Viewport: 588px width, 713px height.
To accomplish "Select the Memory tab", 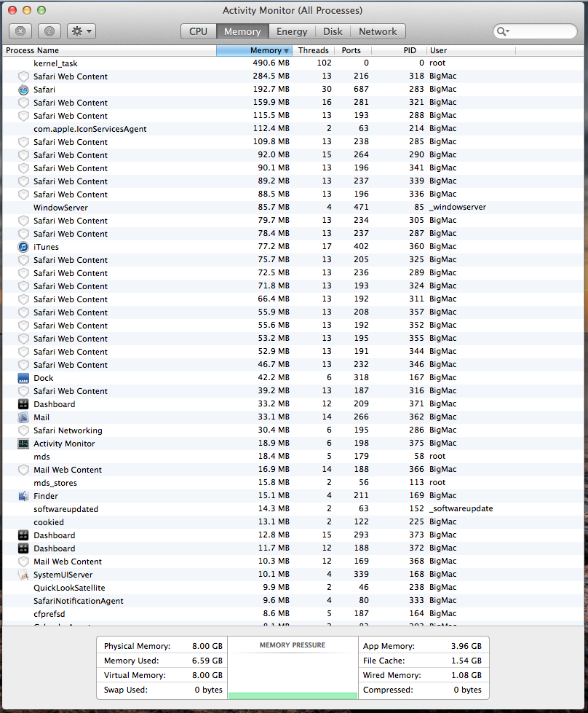I will pos(242,31).
